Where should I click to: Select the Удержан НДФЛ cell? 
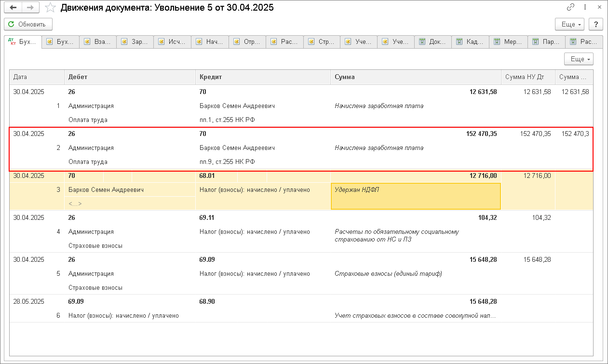(416, 196)
